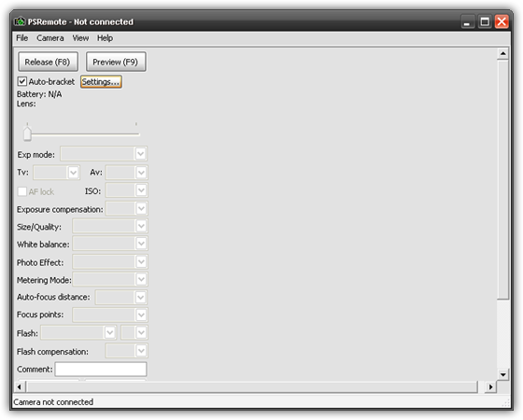Open the ISO dropdown list

click(x=141, y=190)
